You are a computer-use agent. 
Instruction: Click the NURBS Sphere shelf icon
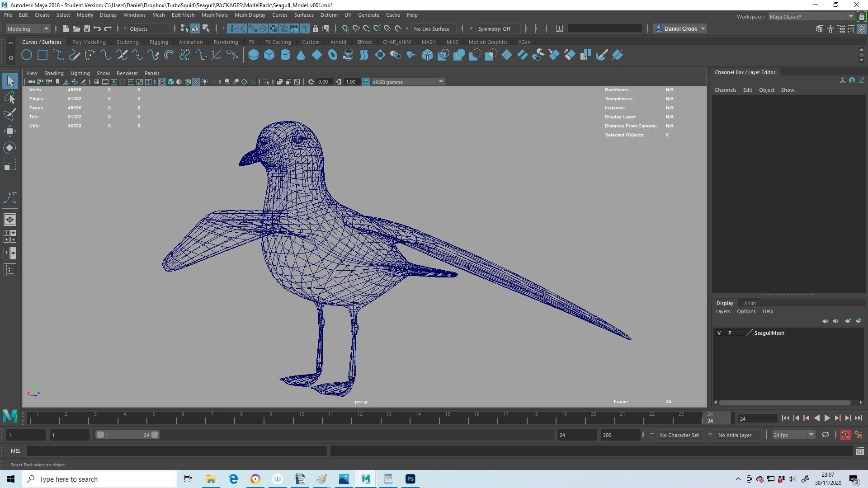pyautogui.click(x=254, y=55)
